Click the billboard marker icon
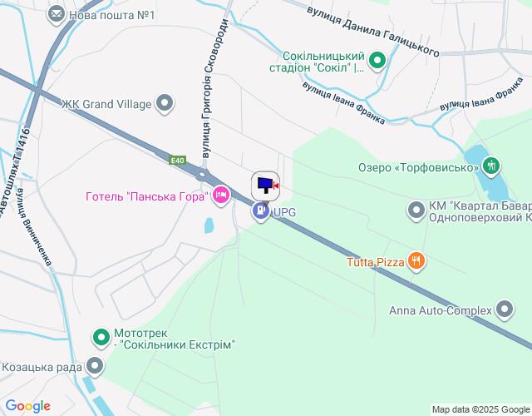The width and height of the screenshot is (532, 416). tap(266, 186)
